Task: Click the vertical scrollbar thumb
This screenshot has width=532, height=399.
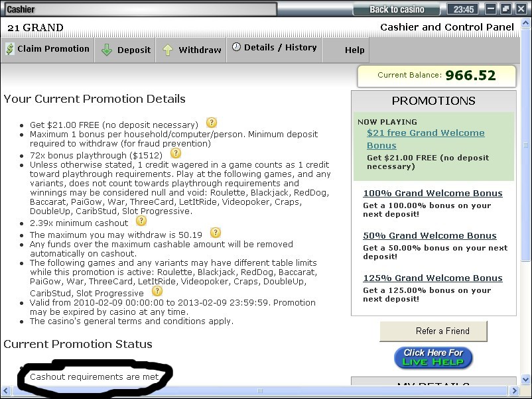Action: tap(525, 145)
